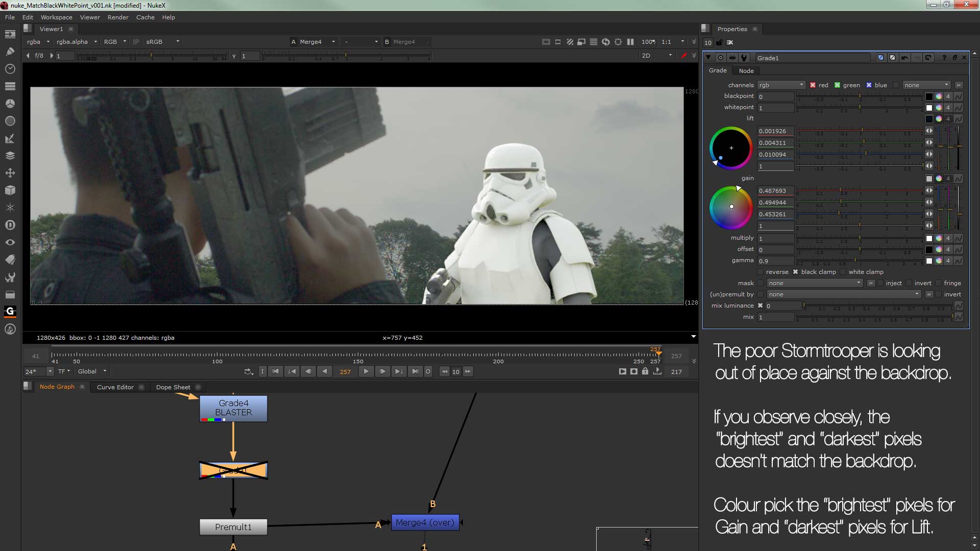
Task: Click the play forward button
Action: point(366,371)
